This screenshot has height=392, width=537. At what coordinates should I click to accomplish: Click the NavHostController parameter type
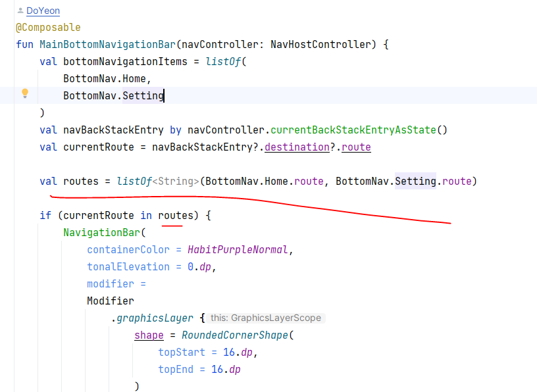(x=321, y=45)
